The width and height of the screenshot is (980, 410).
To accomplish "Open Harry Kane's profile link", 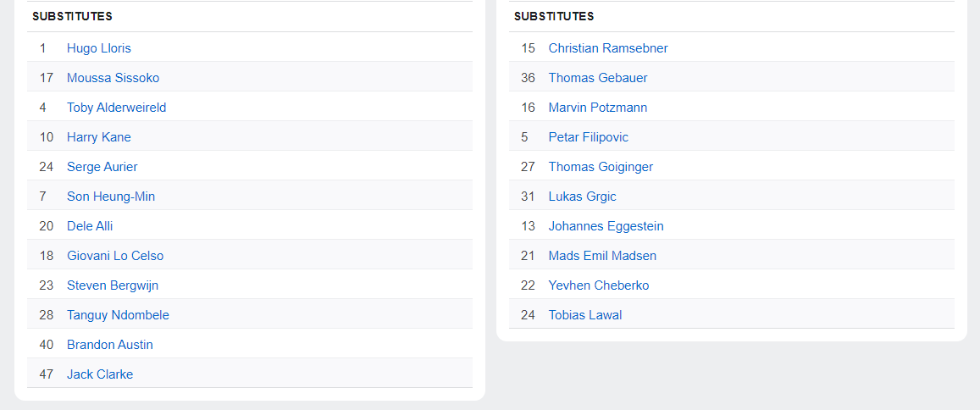I will click(x=98, y=137).
